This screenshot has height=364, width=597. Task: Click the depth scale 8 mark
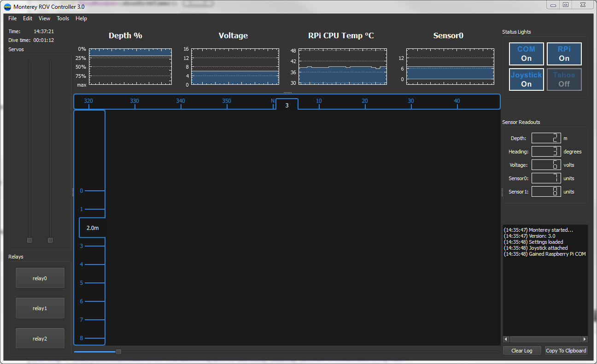82,338
